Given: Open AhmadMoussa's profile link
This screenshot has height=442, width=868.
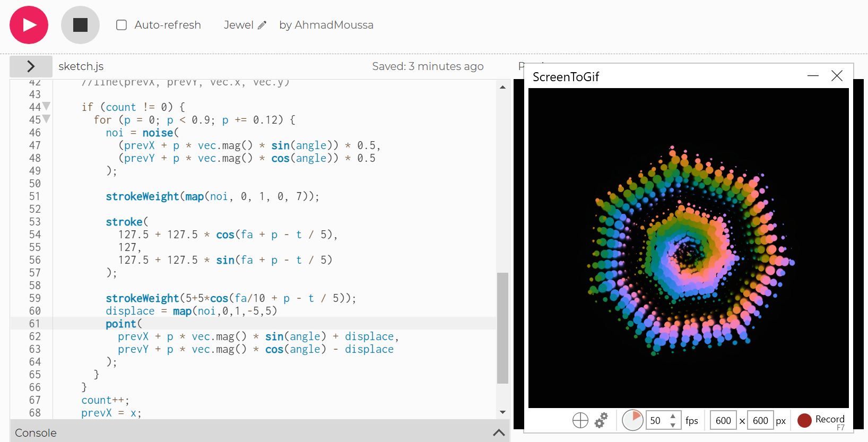Looking at the screenshot, I should point(334,25).
